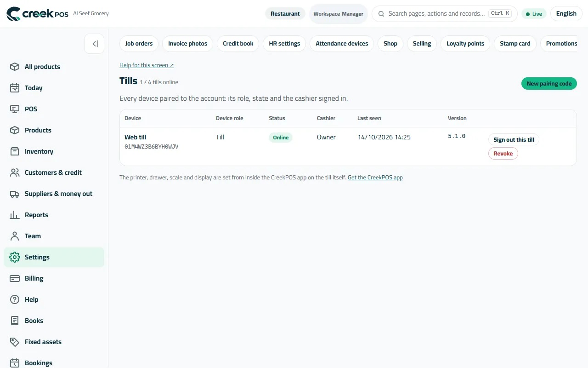The width and height of the screenshot is (588, 368).
Task: Click the Suppliers & money out truck icon
Action: click(x=15, y=194)
